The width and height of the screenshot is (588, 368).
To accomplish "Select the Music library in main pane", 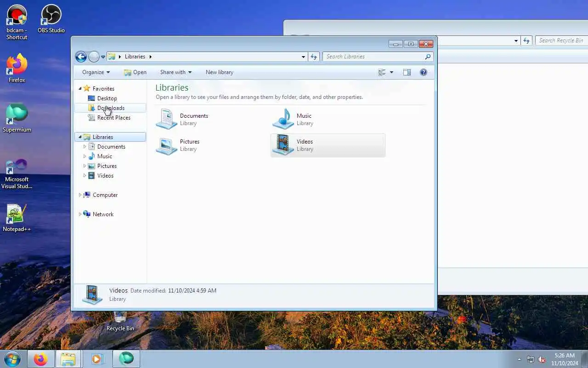I will click(x=328, y=119).
